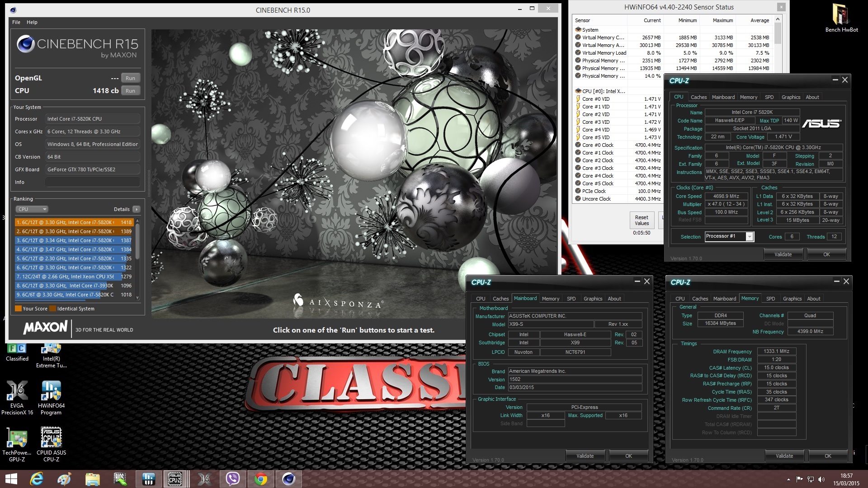This screenshot has height=488, width=868.
Task: Show hidden system tray icons
Action: (x=789, y=479)
